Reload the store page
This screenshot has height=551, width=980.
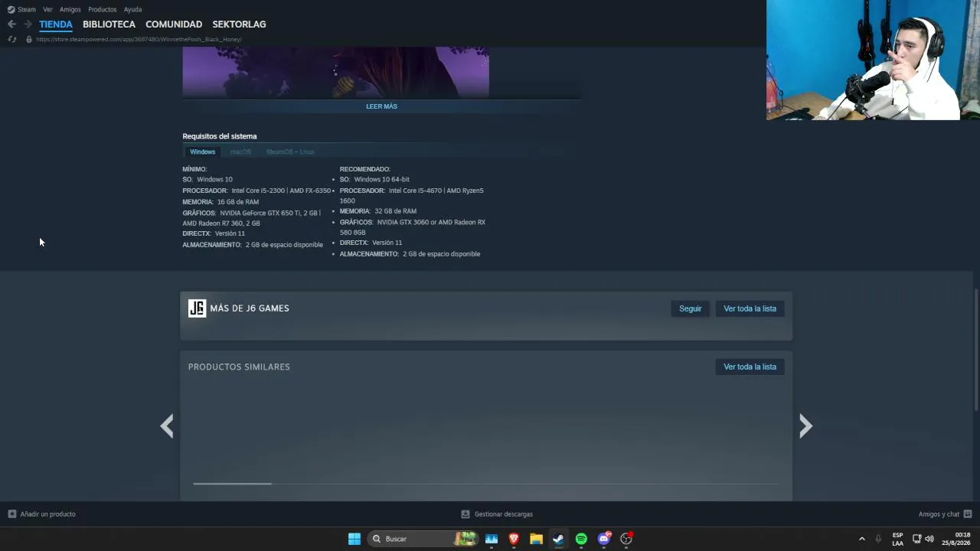click(11, 39)
